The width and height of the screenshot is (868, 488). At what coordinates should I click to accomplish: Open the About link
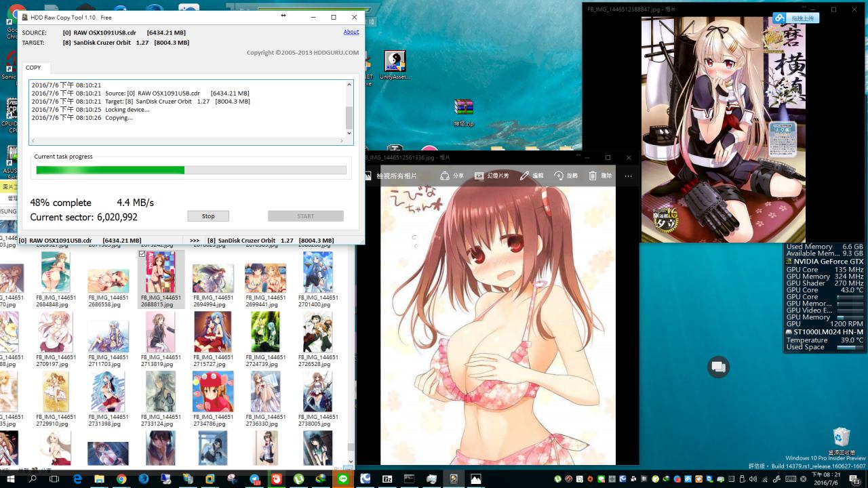coord(351,32)
